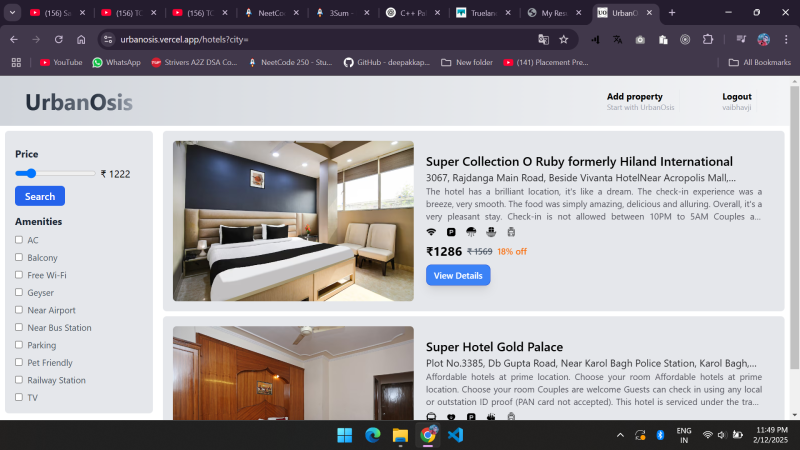
Task: Go back to the previous page
Action: tap(14, 39)
